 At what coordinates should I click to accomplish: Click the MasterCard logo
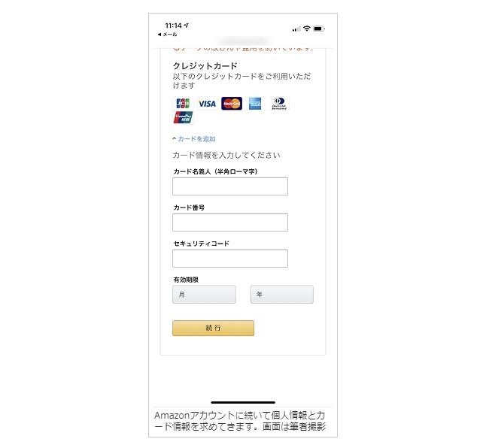pyautogui.click(x=232, y=104)
